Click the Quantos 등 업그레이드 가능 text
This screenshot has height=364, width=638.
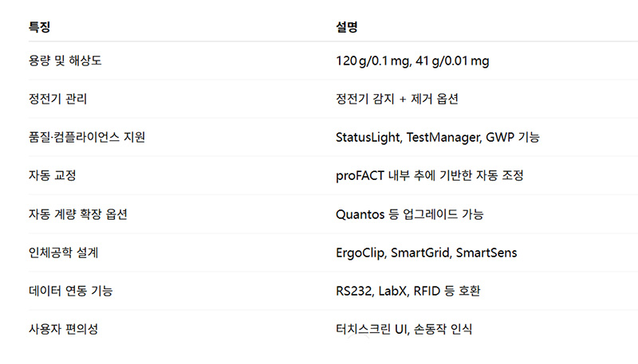pyautogui.click(x=409, y=214)
